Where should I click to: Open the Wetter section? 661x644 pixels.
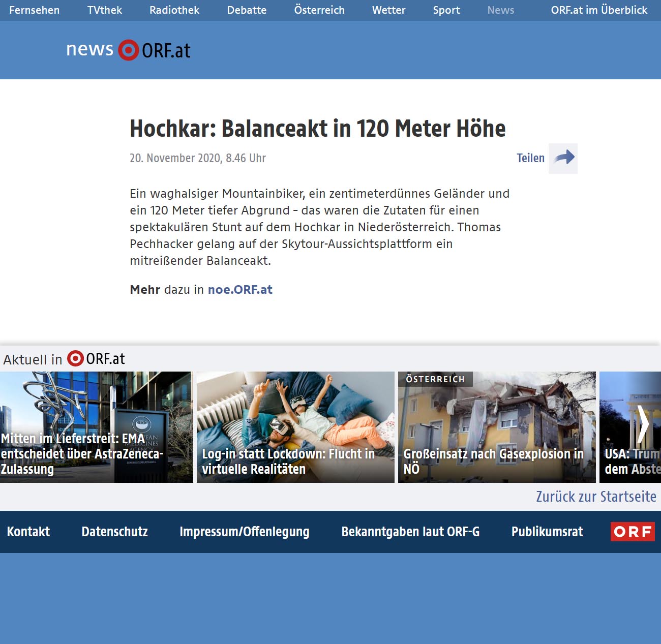(x=388, y=10)
